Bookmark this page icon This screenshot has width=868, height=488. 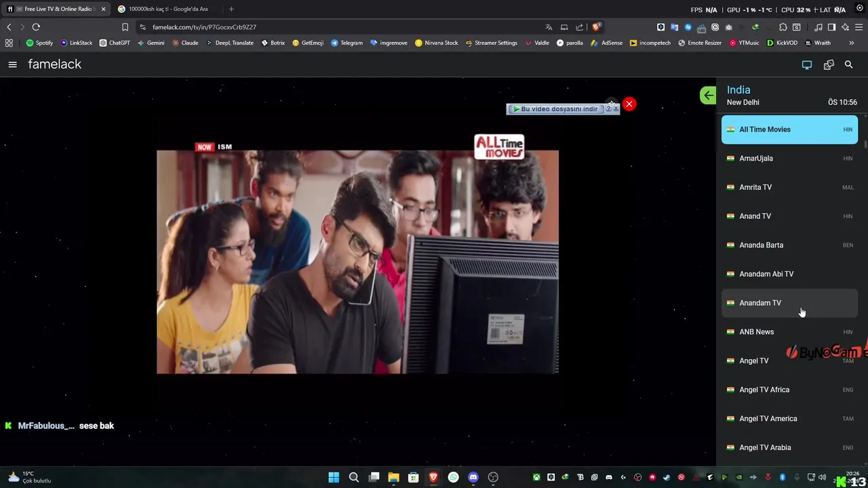[125, 27]
